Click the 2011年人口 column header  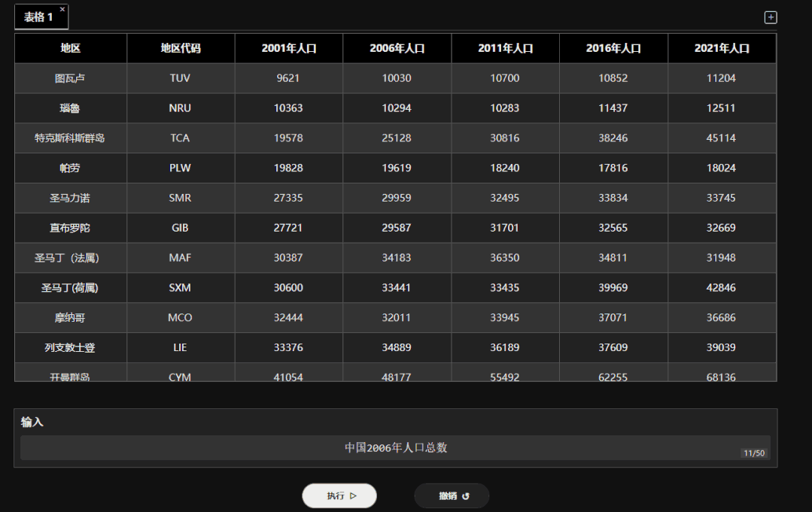pyautogui.click(x=506, y=49)
